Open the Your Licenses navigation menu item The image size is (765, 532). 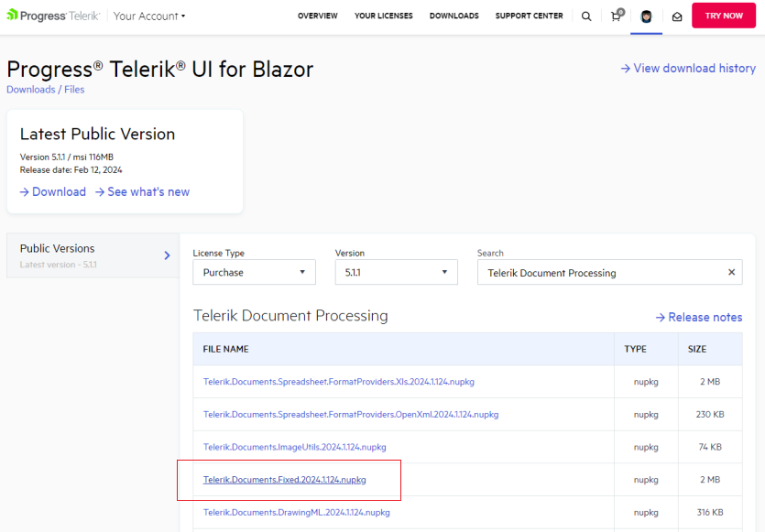(x=383, y=16)
